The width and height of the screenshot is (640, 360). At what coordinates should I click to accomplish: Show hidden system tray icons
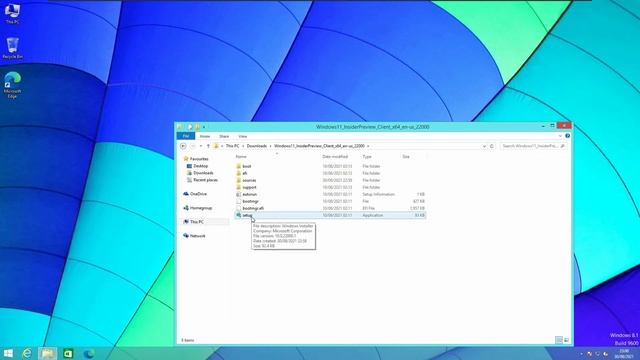pyautogui.click(x=581, y=354)
